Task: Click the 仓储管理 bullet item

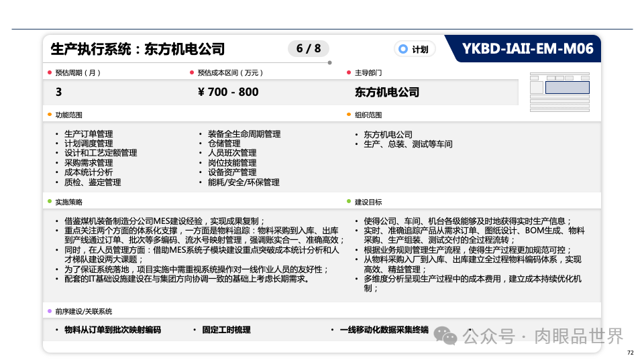Action: (x=224, y=143)
